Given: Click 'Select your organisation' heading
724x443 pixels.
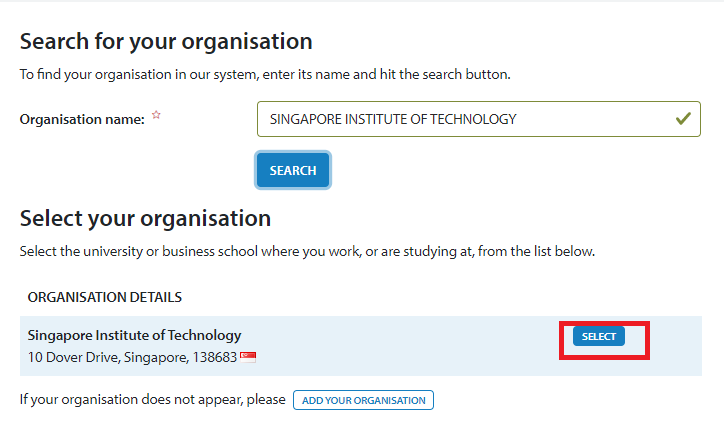Looking at the screenshot, I should 145,218.
